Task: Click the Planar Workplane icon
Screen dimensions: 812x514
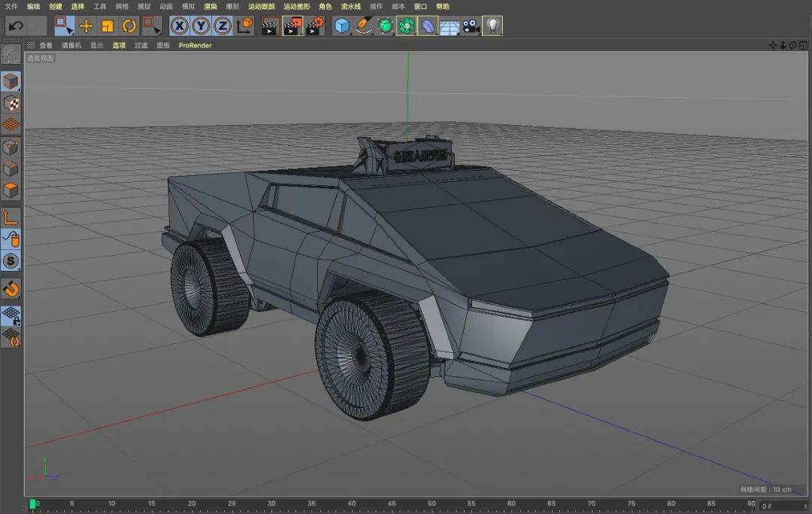Action: tap(11, 337)
